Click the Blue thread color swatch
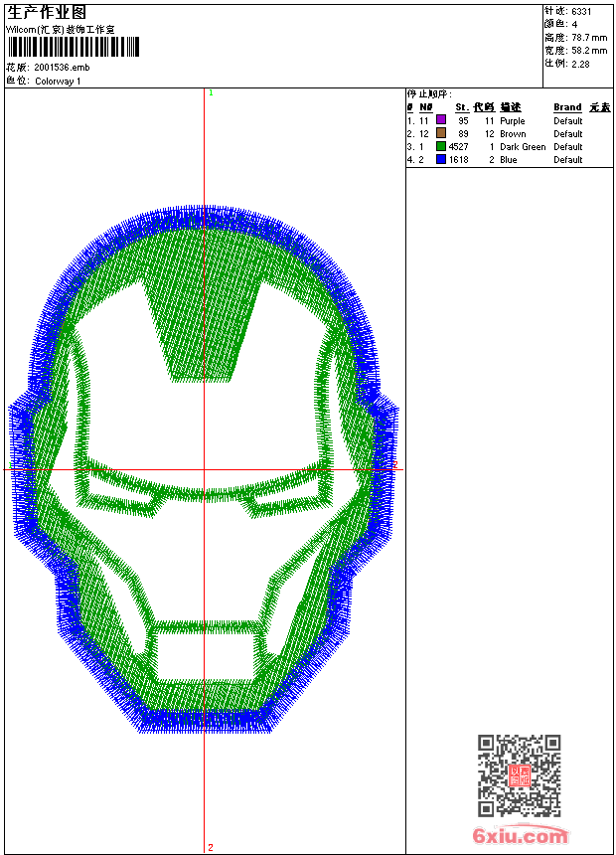Viewport: 616px width, 855px height. click(441, 159)
